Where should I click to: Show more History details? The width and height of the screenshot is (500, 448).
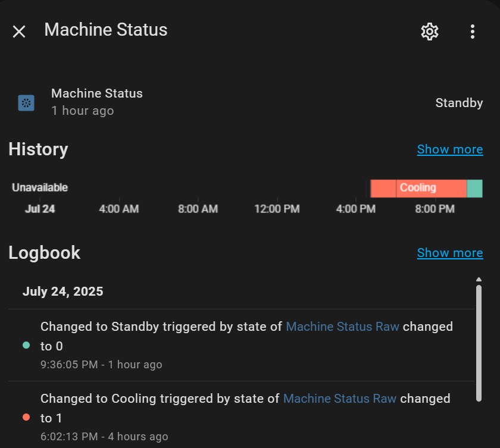(x=449, y=149)
